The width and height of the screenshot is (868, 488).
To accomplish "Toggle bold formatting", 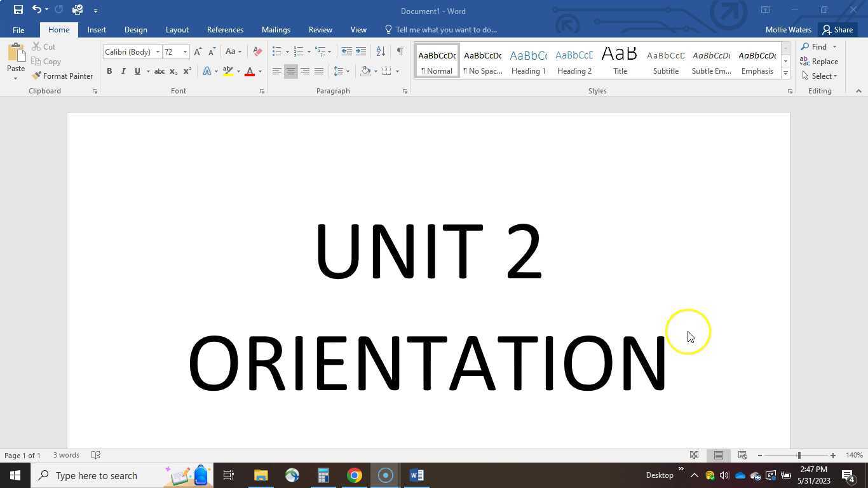I will tap(109, 71).
